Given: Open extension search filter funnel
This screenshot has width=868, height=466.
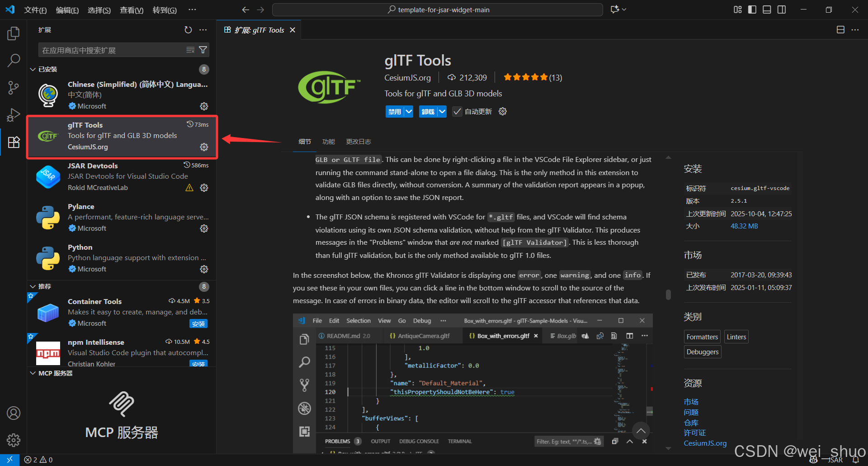Looking at the screenshot, I should click(x=203, y=50).
